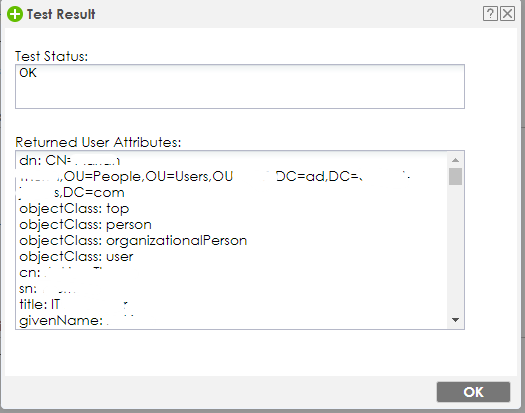Select the 'objectClass: top' line
The height and width of the screenshot is (413, 525).
[74, 209]
